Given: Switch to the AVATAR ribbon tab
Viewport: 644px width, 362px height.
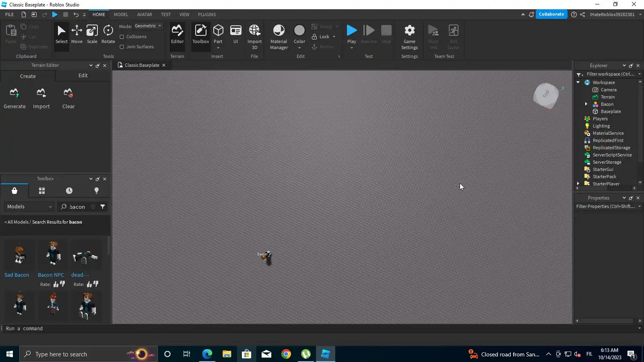Looking at the screenshot, I should coord(144,14).
